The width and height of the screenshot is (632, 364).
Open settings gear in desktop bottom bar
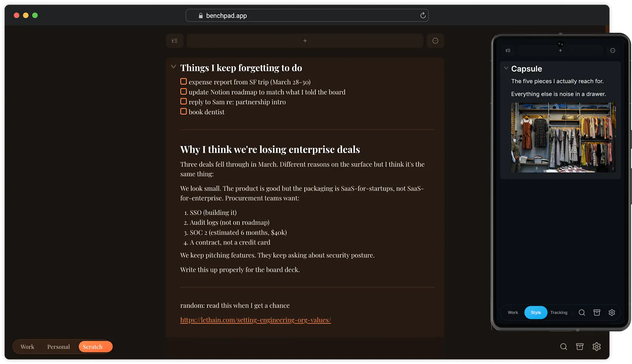(596, 347)
